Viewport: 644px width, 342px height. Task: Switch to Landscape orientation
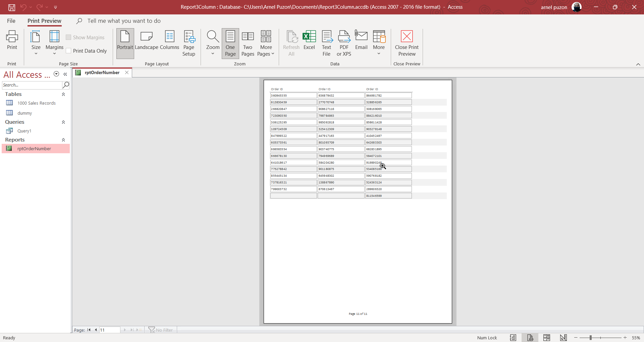147,40
